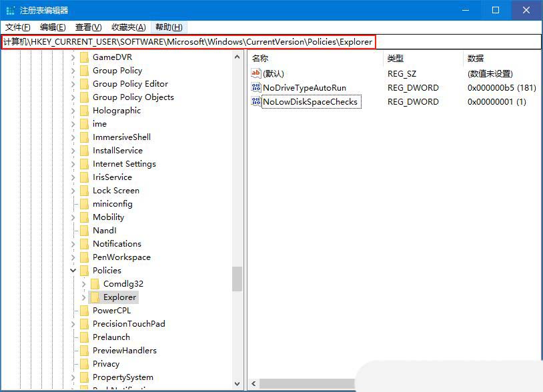Screen dimensions: 543x392
Task: Click the Prelaunch folder icon
Action: coord(84,337)
